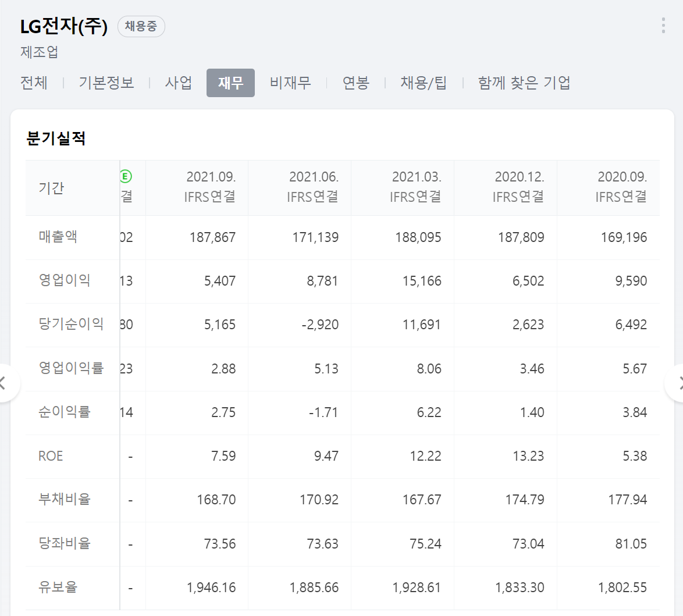
Task: Click the net income value 2,623
Action: (528, 325)
